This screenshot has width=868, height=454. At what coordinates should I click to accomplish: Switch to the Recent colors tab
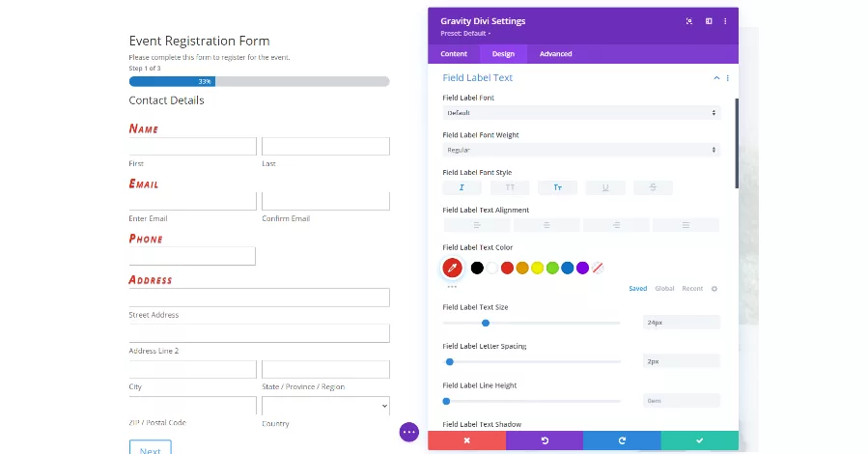(x=692, y=289)
